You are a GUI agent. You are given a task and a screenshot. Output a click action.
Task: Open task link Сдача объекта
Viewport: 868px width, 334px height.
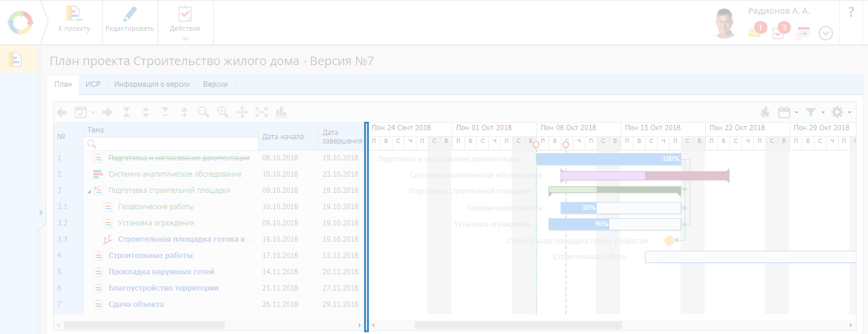[x=136, y=304]
